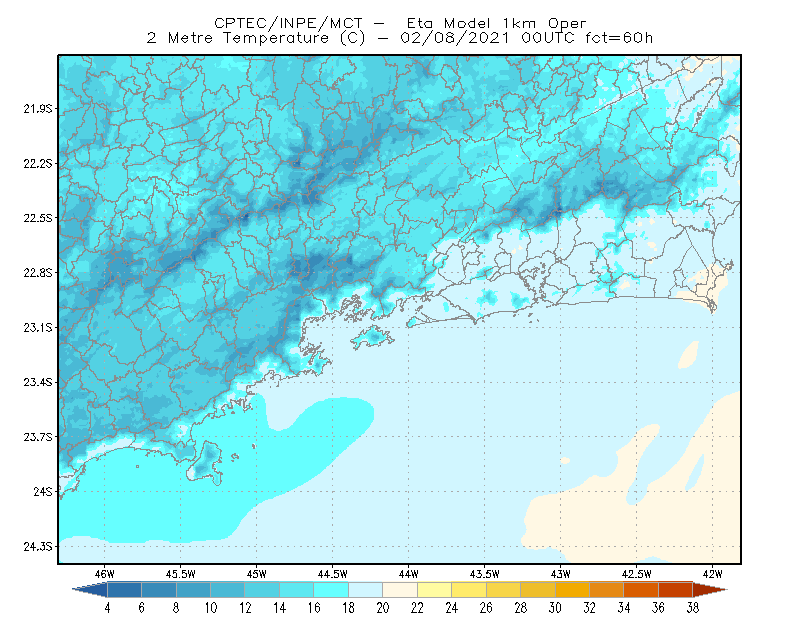Select the 34–36 degree colorbar segment
The height and width of the screenshot is (618, 800).
641,590
